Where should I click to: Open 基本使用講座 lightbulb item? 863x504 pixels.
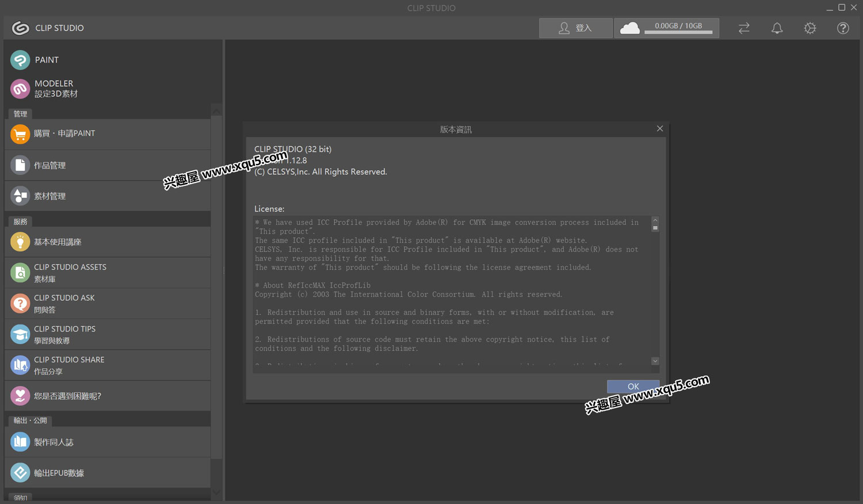108,242
